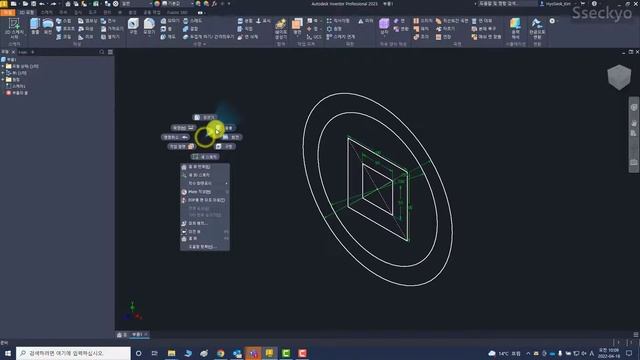
Task: Click the Full Navigation Wheel icon
Action: click(x=634, y=108)
